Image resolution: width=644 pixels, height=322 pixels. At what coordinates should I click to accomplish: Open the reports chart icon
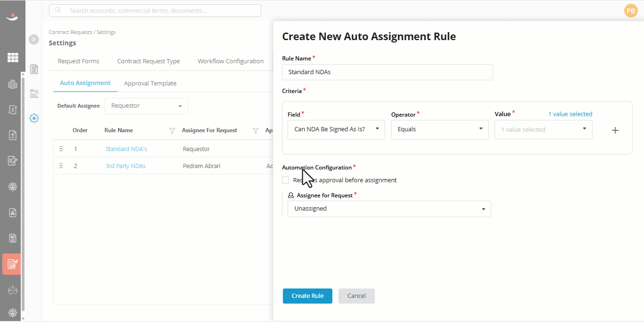click(x=34, y=93)
